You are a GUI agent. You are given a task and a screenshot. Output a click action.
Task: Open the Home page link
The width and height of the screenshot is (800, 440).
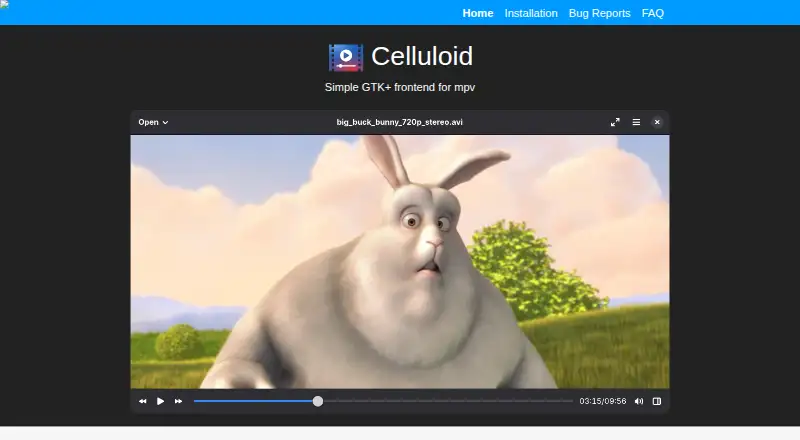coord(478,13)
